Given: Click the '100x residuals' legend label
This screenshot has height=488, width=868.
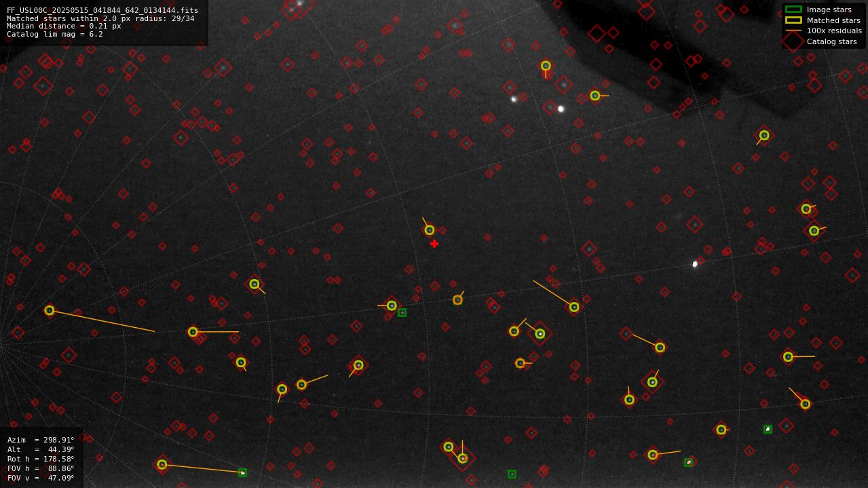Looking at the screenshot, I should click(x=834, y=31).
